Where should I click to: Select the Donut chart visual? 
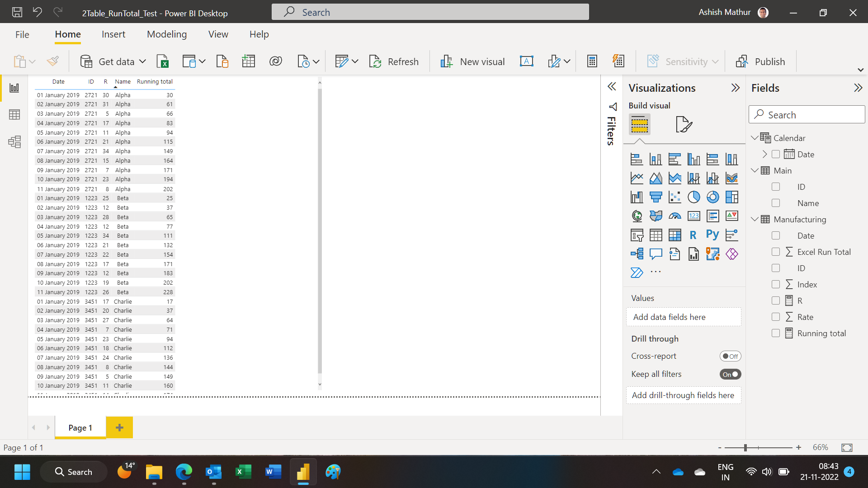[712, 197]
